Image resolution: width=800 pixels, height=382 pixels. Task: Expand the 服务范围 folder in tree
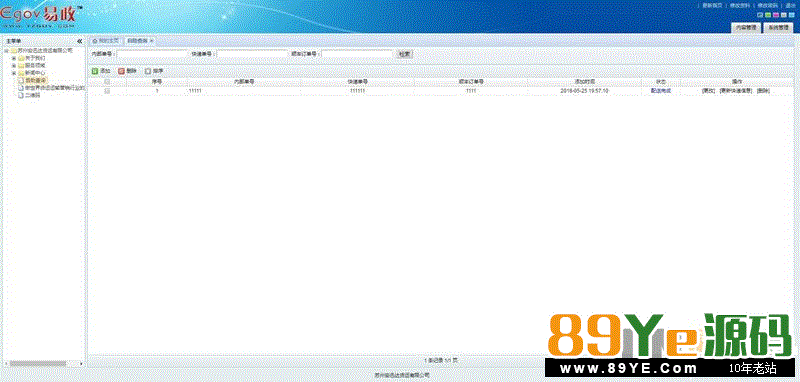coord(14,65)
